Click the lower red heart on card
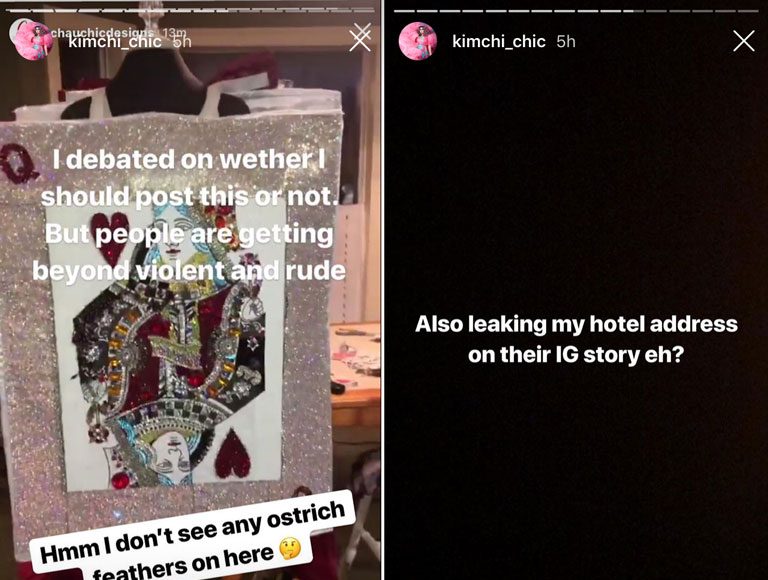The height and width of the screenshot is (580, 768). [233, 453]
